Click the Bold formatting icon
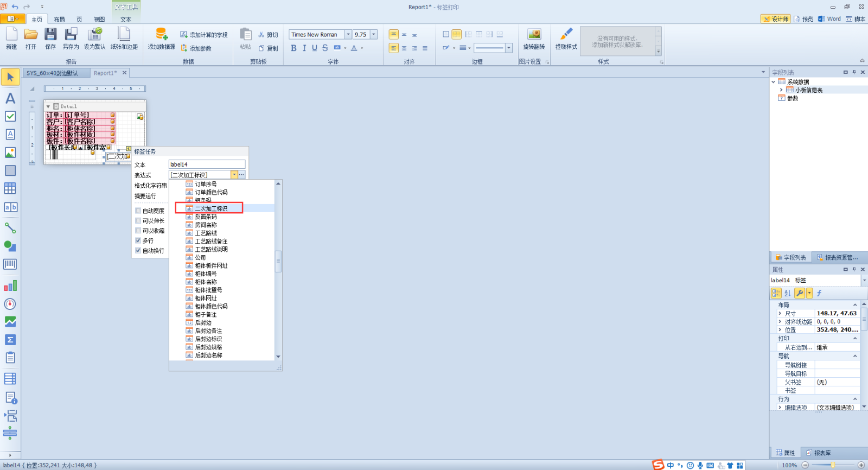 point(293,48)
